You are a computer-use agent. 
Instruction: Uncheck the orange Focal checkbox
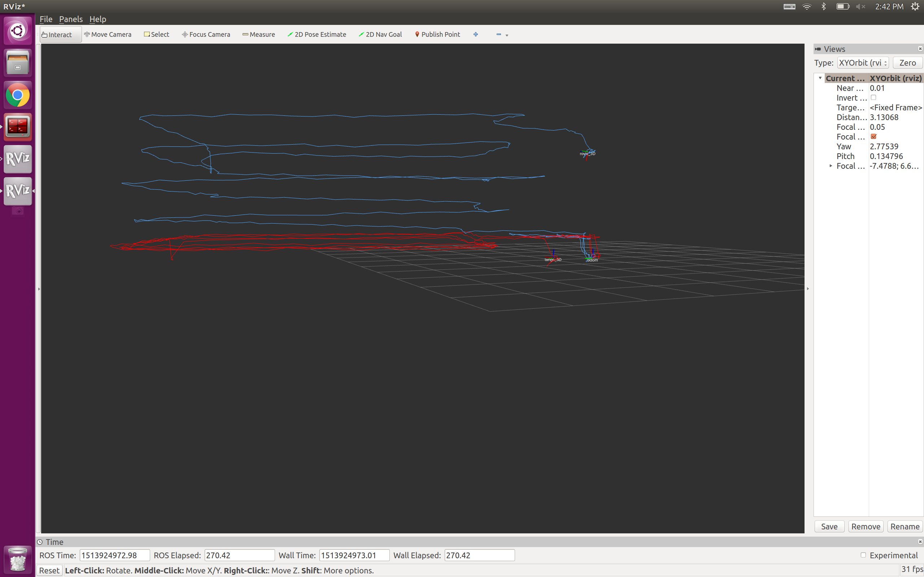pos(874,136)
